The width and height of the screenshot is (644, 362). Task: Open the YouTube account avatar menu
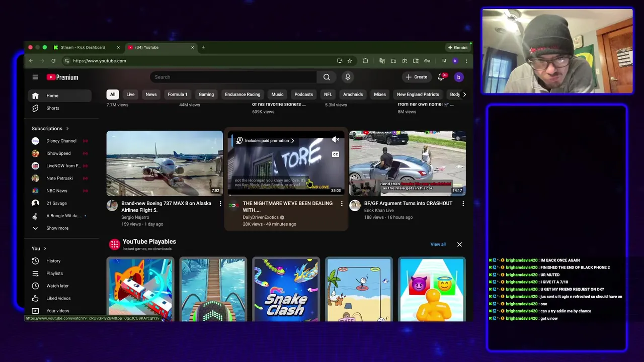click(x=458, y=77)
